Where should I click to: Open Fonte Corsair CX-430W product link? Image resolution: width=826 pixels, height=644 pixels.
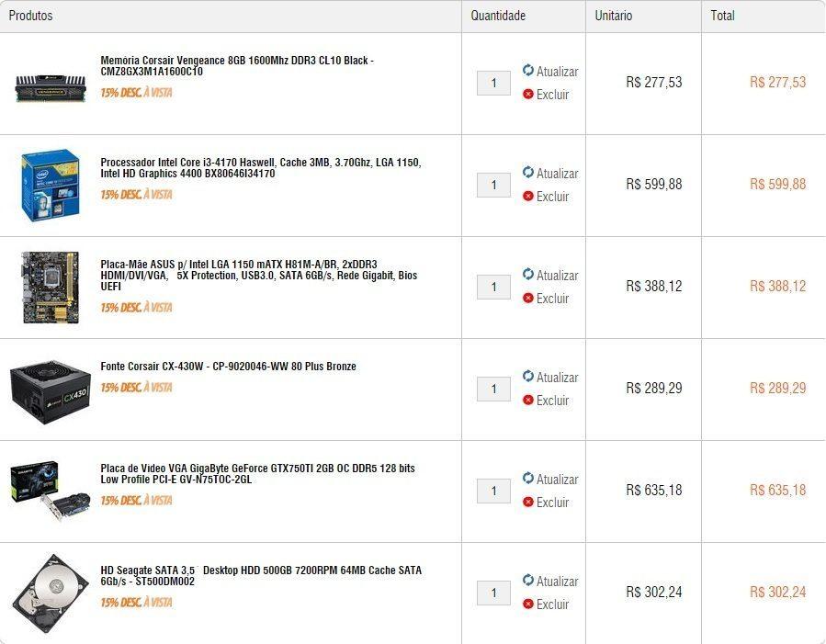click(x=228, y=367)
